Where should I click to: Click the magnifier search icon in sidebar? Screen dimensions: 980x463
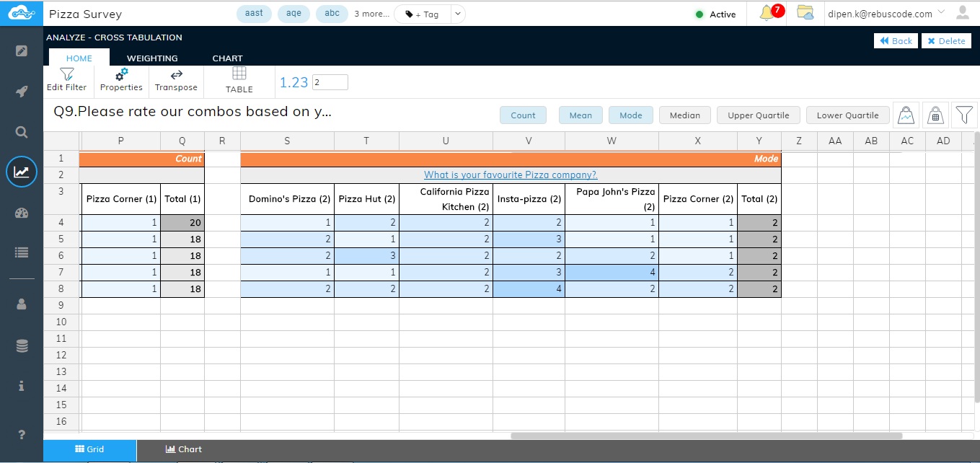pos(22,132)
